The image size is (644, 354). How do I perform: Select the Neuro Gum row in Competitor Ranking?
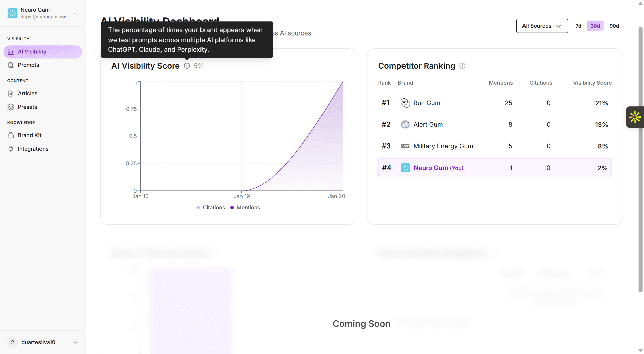pyautogui.click(x=495, y=168)
